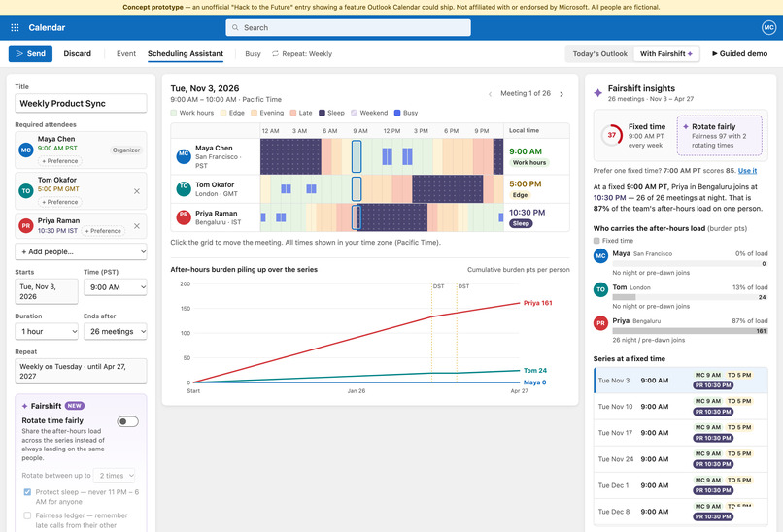Open the app launcher grid icon
Screen dimensions: 783x532
pyautogui.click(x=15, y=27)
